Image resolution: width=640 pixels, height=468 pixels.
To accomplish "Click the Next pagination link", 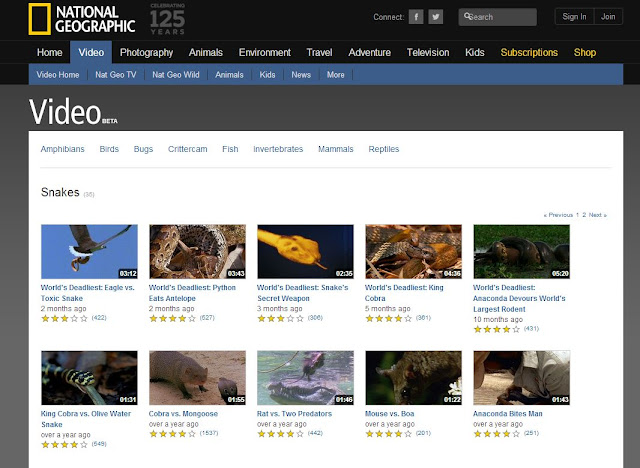I will (598, 215).
